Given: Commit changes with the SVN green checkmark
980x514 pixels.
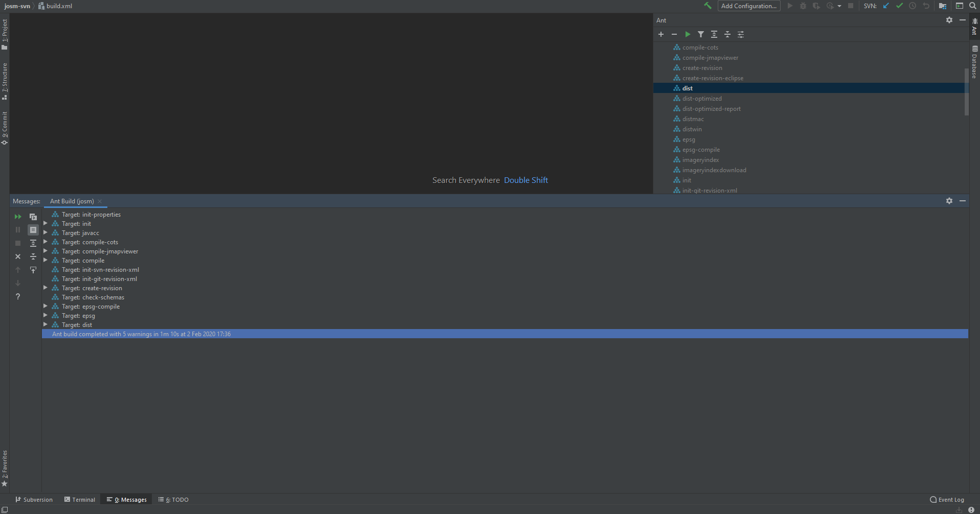Looking at the screenshot, I should 899,6.
